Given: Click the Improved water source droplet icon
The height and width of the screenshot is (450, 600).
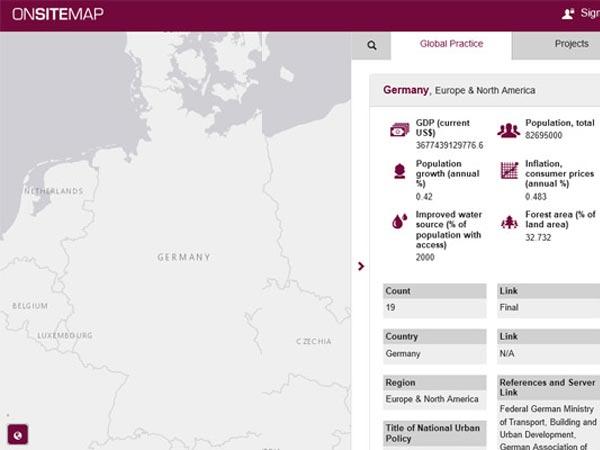Looking at the screenshot, I should (x=399, y=221).
